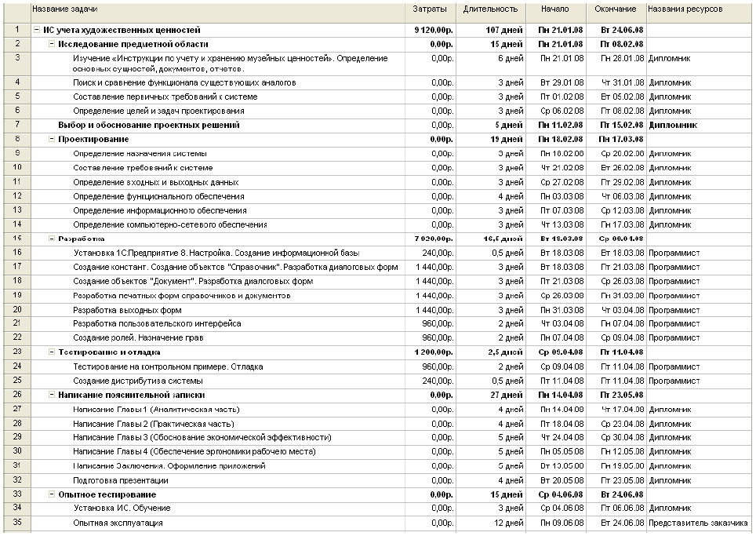Select task 'Разработка выходных форм'
756x536 pixels.
[x=127, y=310]
